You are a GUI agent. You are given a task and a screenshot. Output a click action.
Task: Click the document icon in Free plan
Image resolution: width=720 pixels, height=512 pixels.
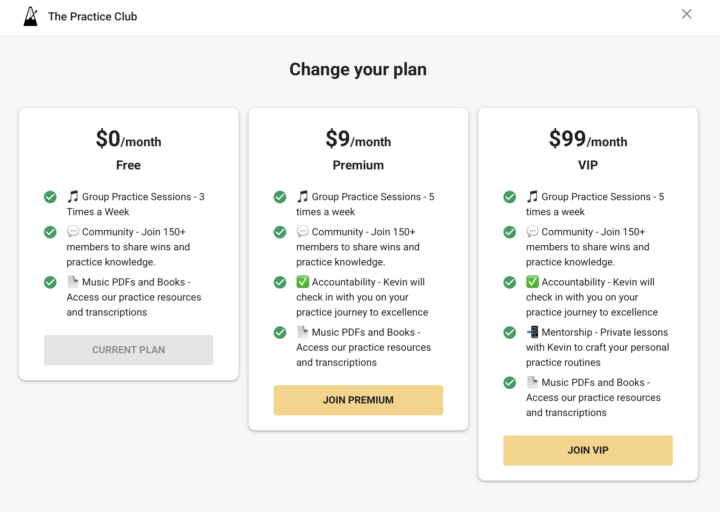(x=73, y=282)
